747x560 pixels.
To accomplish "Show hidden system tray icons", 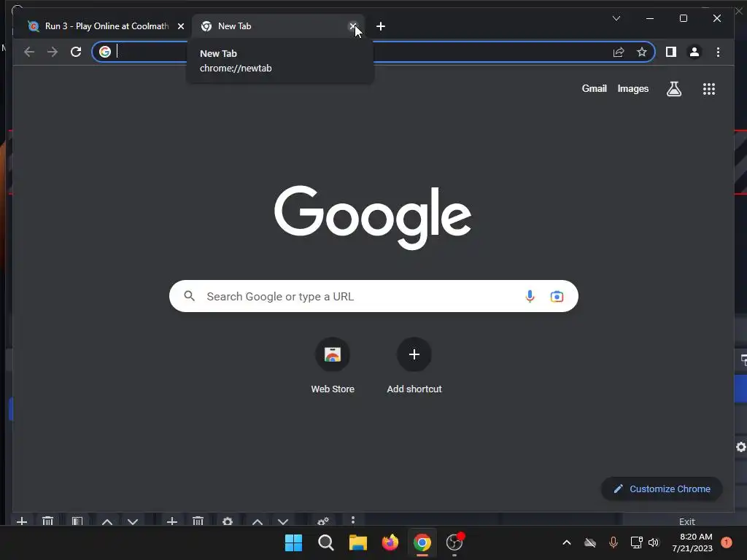I will tap(566, 542).
